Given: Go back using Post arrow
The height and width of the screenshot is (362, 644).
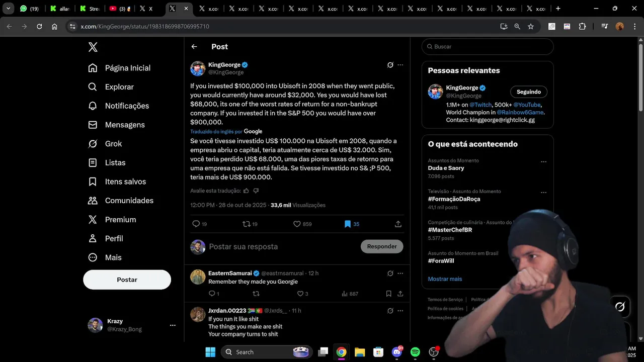Looking at the screenshot, I should 194,47.
